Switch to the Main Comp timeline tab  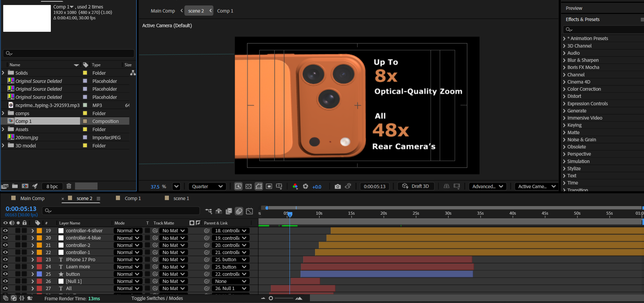(32, 198)
